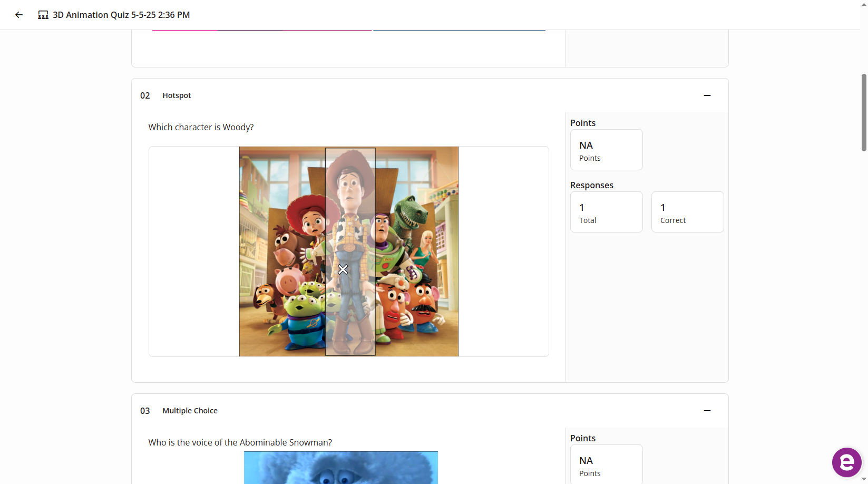
Task: Click the Toy Story hotspot image
Action: [x=349, y=251]
